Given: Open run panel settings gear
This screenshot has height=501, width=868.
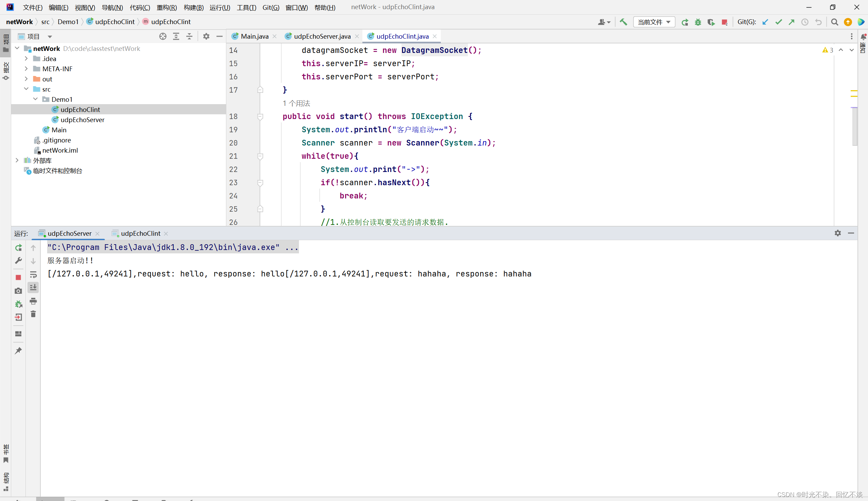Looking at the screenshot, I should (x=838, y=233).
